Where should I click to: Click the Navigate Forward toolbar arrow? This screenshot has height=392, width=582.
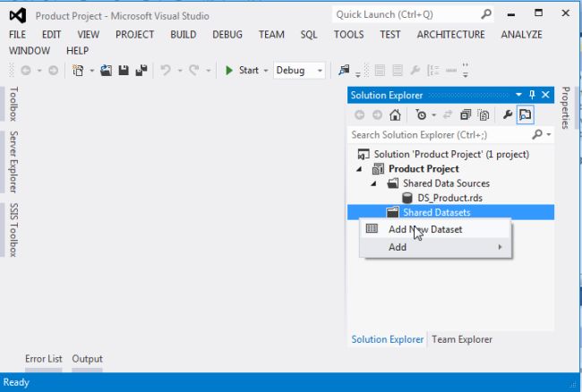click(x=53, y=70)
